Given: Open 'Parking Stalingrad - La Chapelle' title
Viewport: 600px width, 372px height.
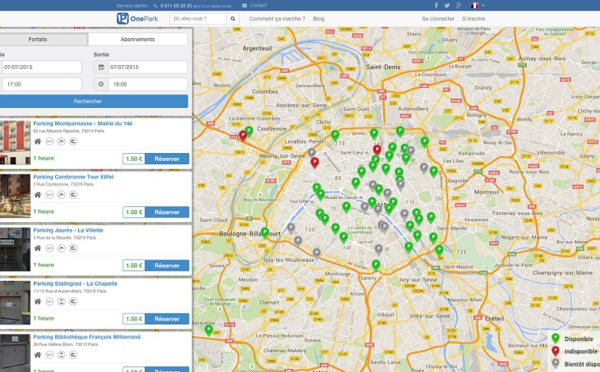Looking at the screenshot, I should click(75, 284).
